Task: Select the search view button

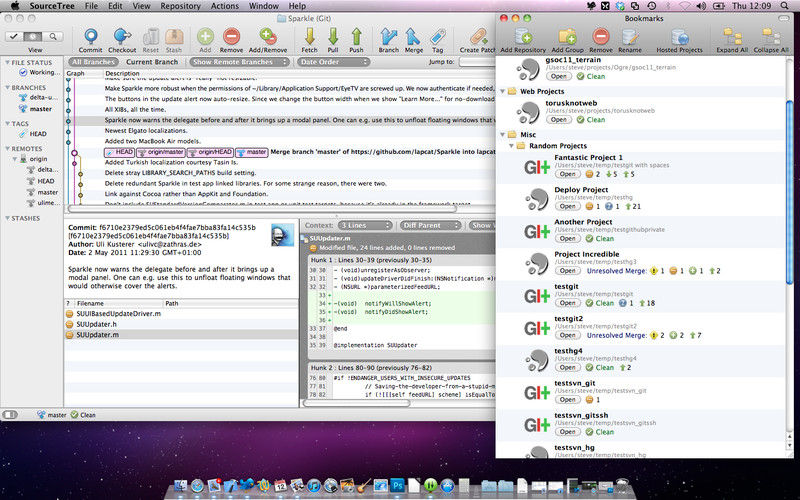Action: (53, 36)
